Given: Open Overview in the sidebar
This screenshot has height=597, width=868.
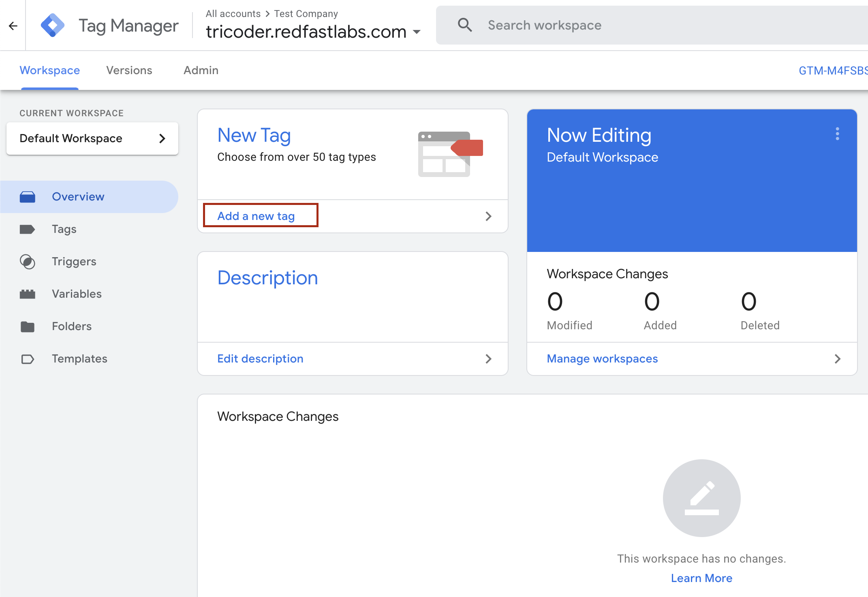Looking at the screenshot, I should (x=89, y=197).
